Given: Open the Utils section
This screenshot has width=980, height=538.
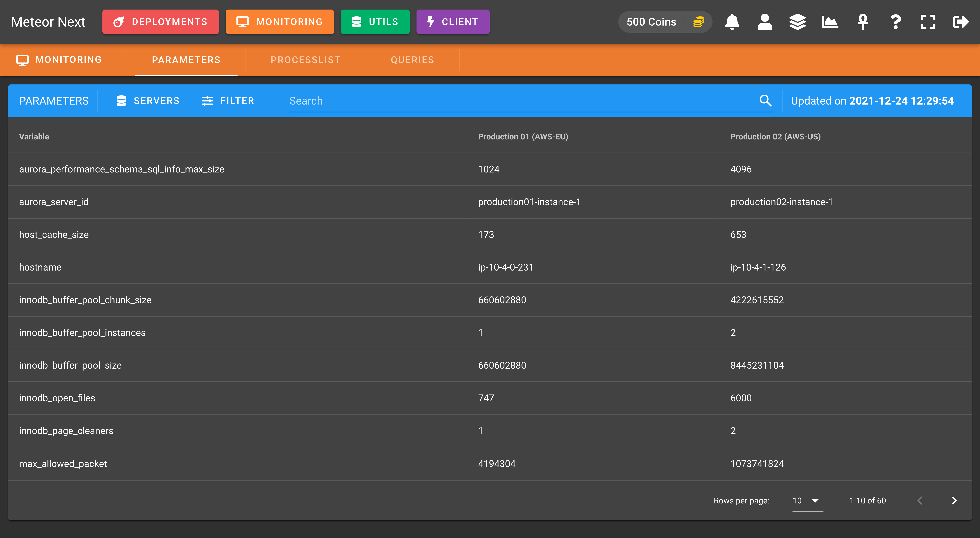Looking at the screenshot, I should click(375, 22).
